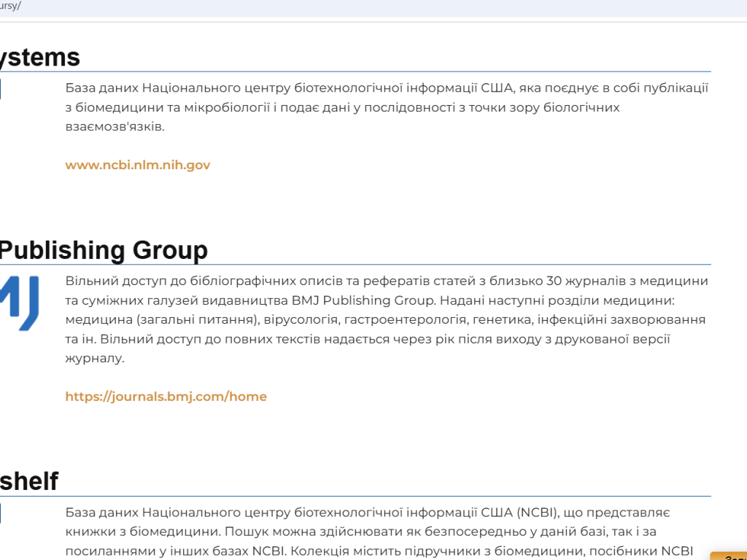The height and width of the screenshot is (560, 747).
Task: Click the text 'взаємозв'язків.'
Action: [x=115, y=127]
